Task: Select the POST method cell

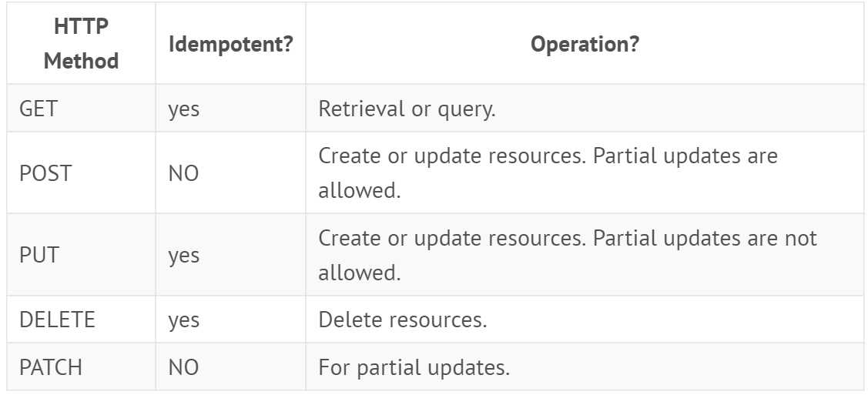Action: [x=45, y=173]
